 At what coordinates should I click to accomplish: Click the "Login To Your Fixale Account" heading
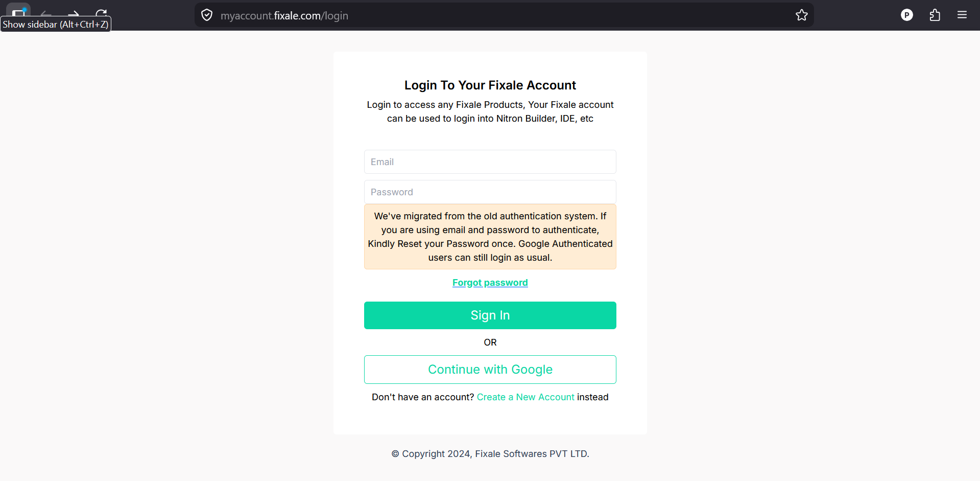pyautogui.click(x=490, y=85)
